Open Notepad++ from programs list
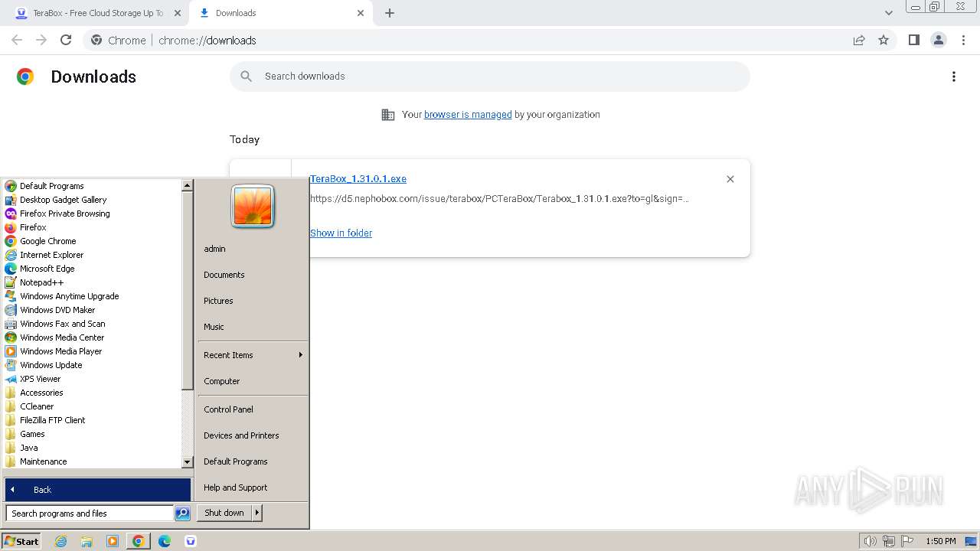The width and height of the screenshot is (980, 551). coord(41,282)
